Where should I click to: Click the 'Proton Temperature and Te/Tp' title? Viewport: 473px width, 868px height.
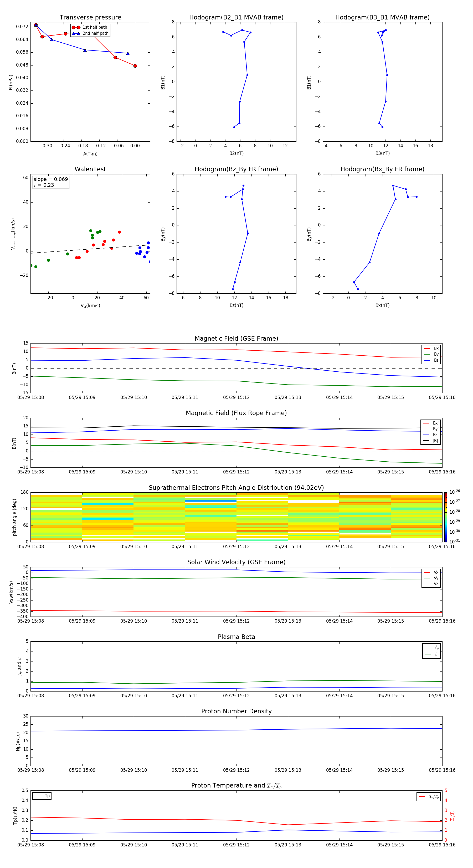tap(236, 786)
